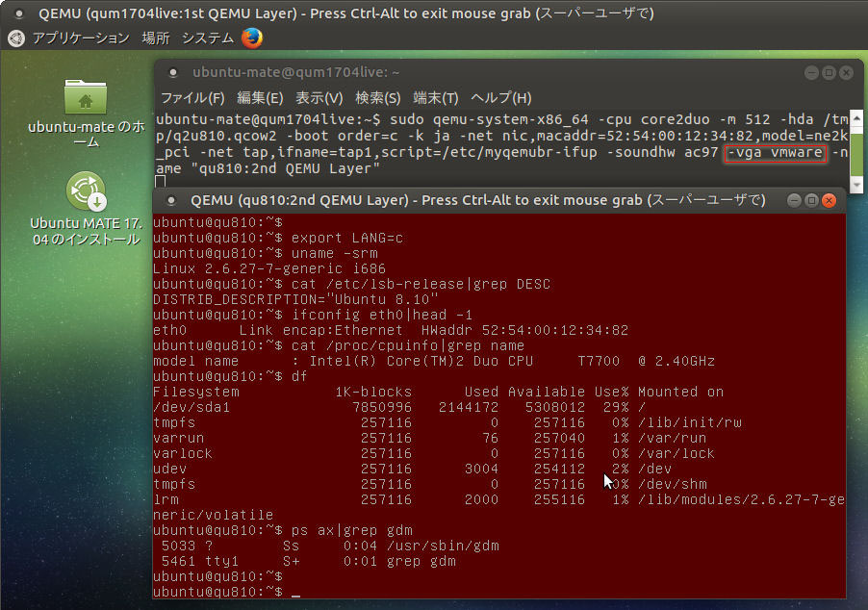Viewport: 868px width, 610px height.
Task: Open the 検索(S) terminal menu
Action: pos(377,98)
